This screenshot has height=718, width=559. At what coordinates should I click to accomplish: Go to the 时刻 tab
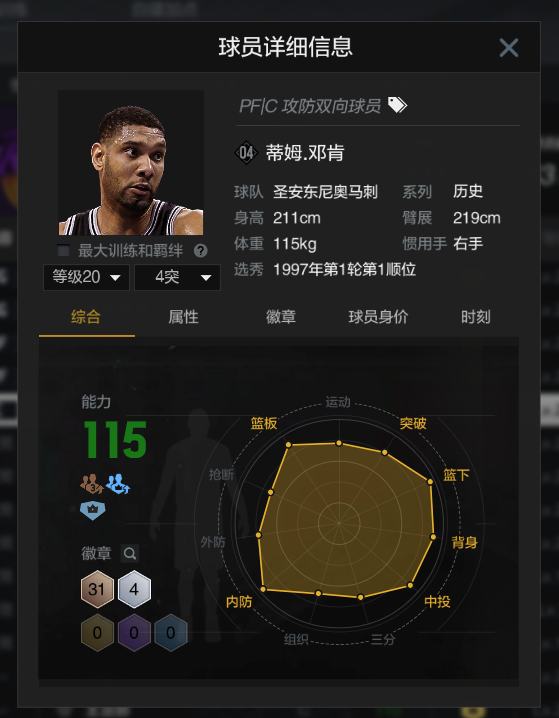(x=476, y=317)
